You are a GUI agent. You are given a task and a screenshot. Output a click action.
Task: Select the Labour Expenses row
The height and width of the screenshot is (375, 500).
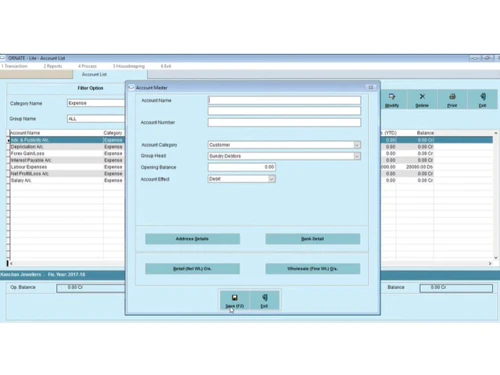click(67, 167)
